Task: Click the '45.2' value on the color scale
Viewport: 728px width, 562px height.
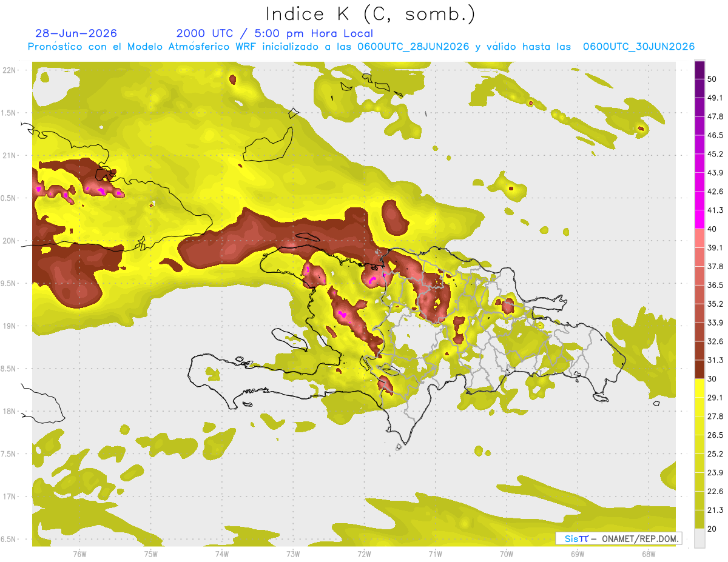Action: coord(715,154)
